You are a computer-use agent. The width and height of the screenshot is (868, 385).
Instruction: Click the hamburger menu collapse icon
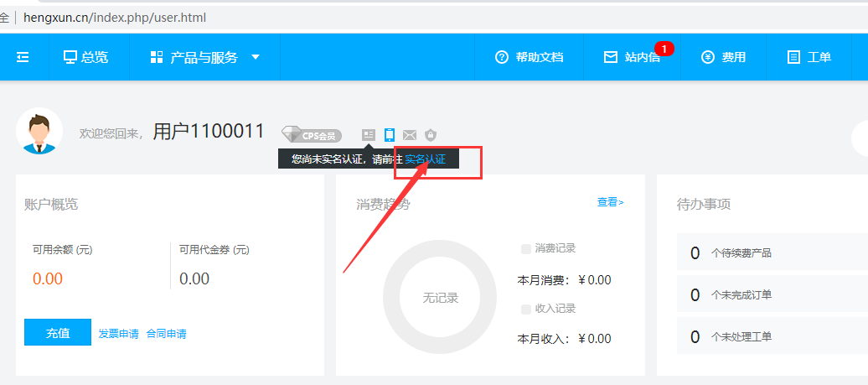[x=23, y=57]
